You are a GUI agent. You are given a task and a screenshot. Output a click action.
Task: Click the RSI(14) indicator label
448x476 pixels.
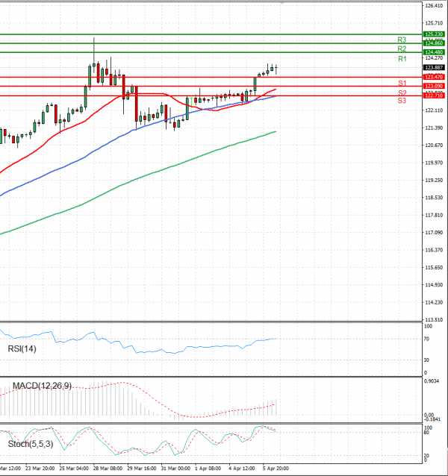(22, 349)
